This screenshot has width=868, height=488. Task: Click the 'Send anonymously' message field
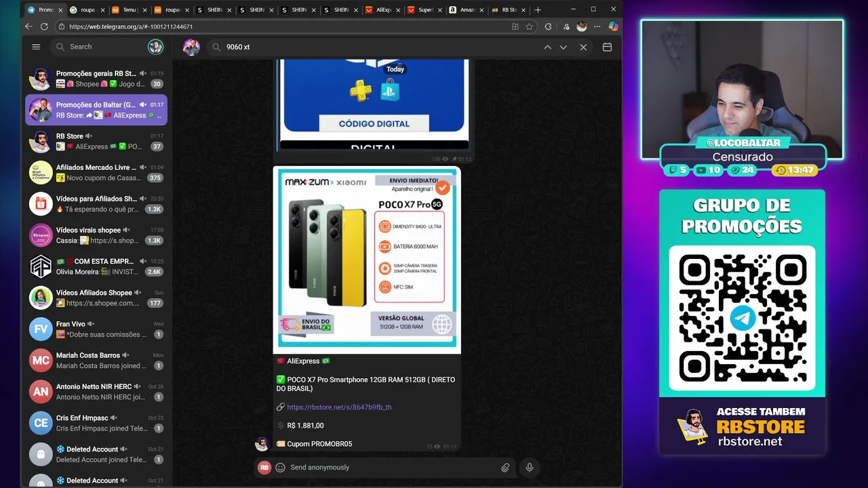pyautogui.click(x=393, y=467)
